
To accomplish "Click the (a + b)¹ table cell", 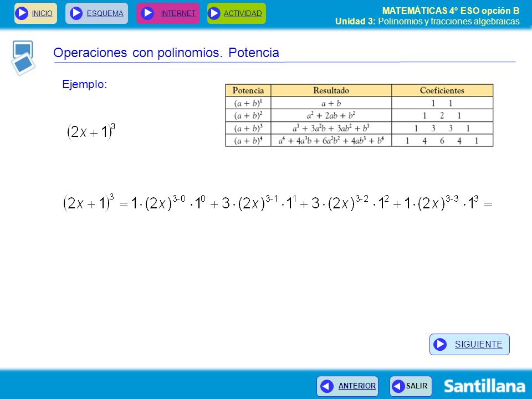I will click(x=248, y=103).
